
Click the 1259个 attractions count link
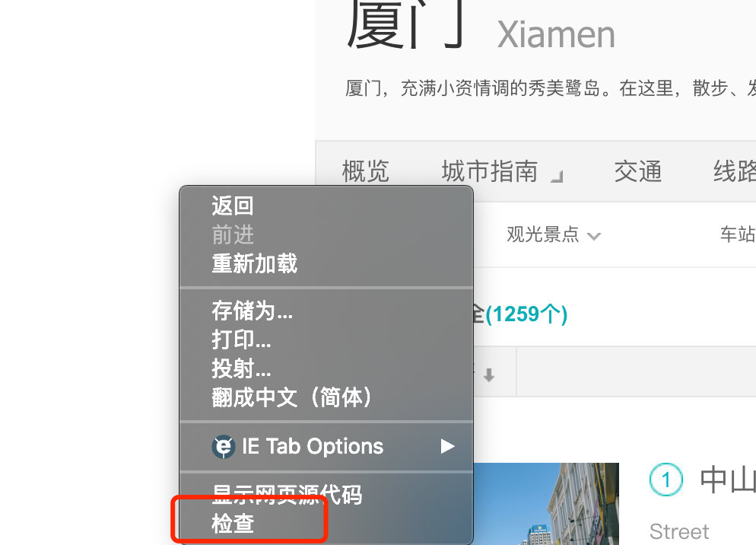526,314
